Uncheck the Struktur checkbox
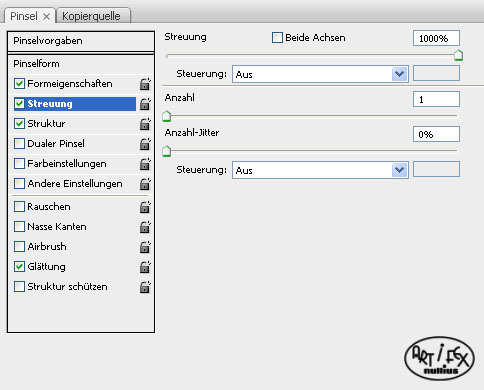This screenshot has width=484, height=390. (19, 123)
